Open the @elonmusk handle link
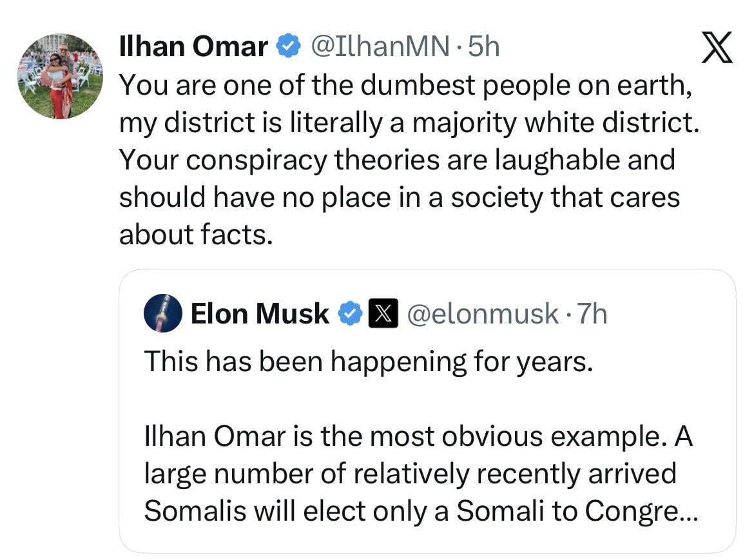Screen dimensions: 754x560 pos(483,314)
